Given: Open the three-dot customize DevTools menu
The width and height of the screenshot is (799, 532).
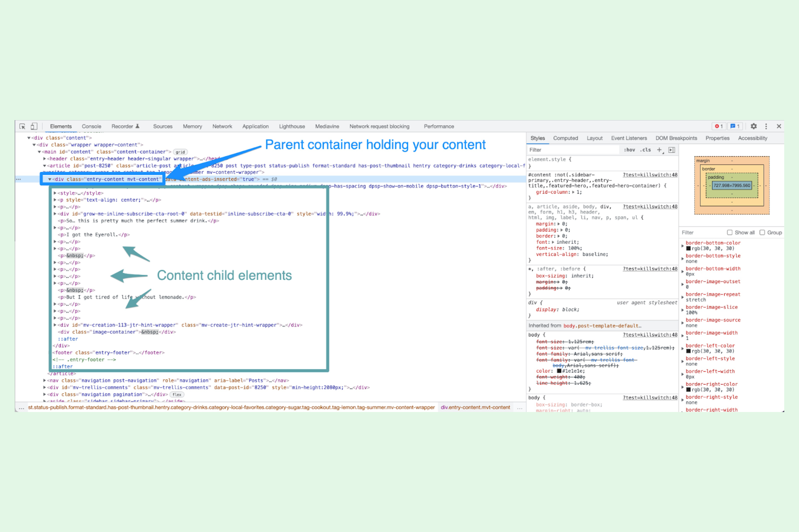Looking at the screenshot, I should pos(766,126).
